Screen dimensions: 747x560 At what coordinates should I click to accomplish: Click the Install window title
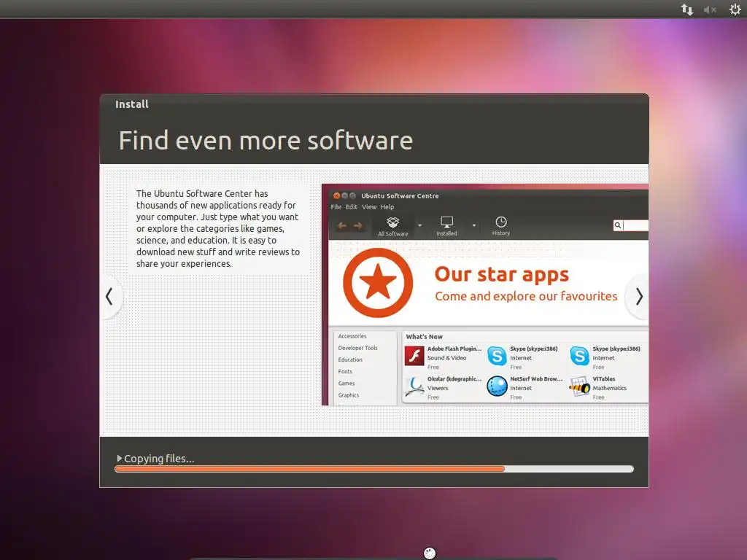(132, 104)
